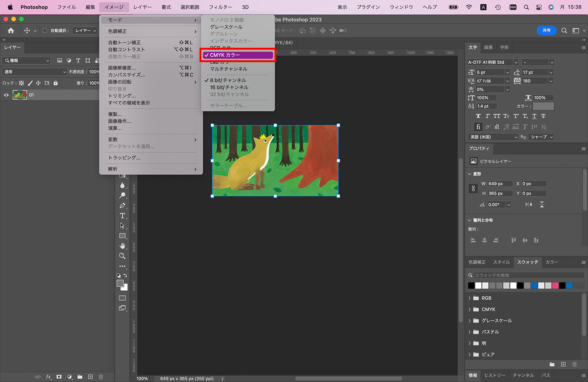Click the Home icon in options bar
This screenshot has width=588, height=382.
tap(11, 31)
